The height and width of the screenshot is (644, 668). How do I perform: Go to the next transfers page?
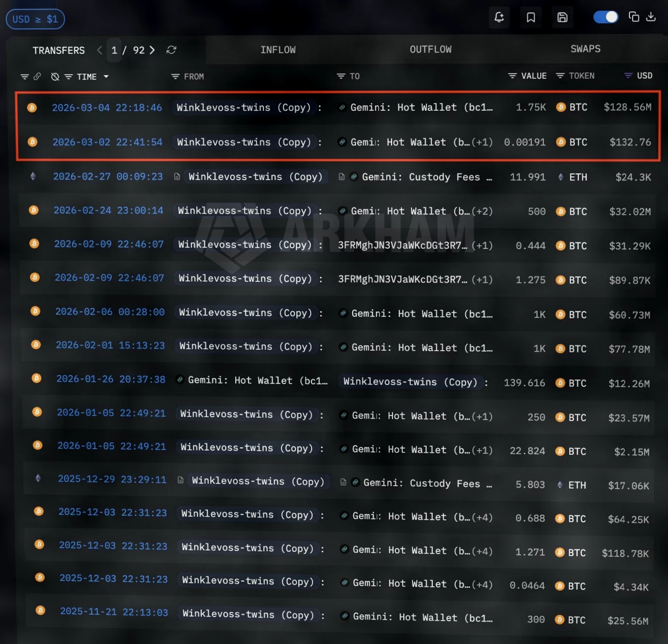pos(152,50)
